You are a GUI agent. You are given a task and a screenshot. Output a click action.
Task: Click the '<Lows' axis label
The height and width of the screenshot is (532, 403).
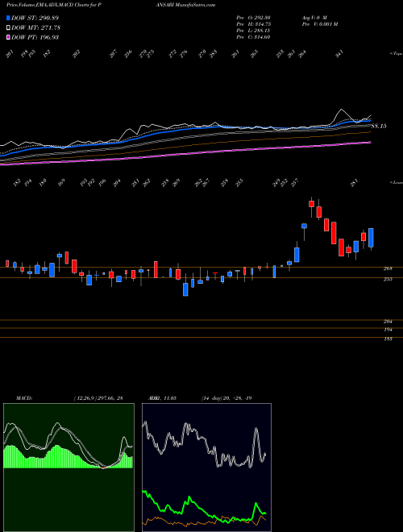pyautogui.click(x=396, y=182)
